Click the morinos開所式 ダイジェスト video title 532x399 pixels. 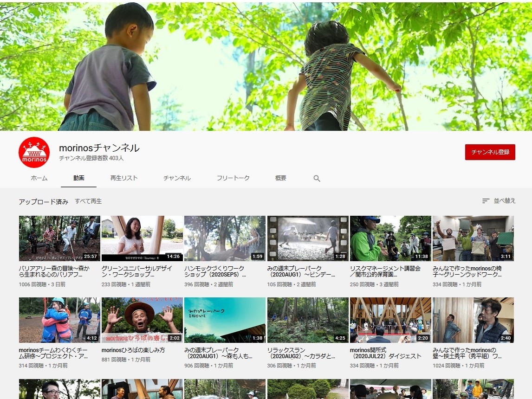point(385,353)
